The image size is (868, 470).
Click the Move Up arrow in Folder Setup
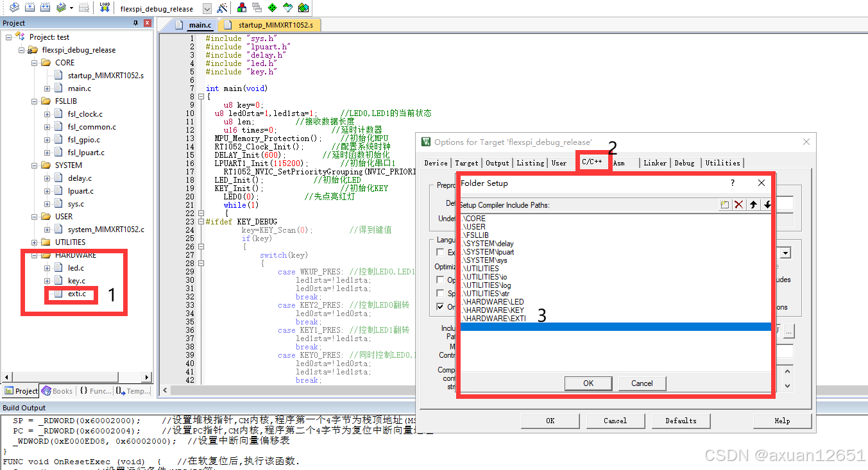tap(753, 205)
